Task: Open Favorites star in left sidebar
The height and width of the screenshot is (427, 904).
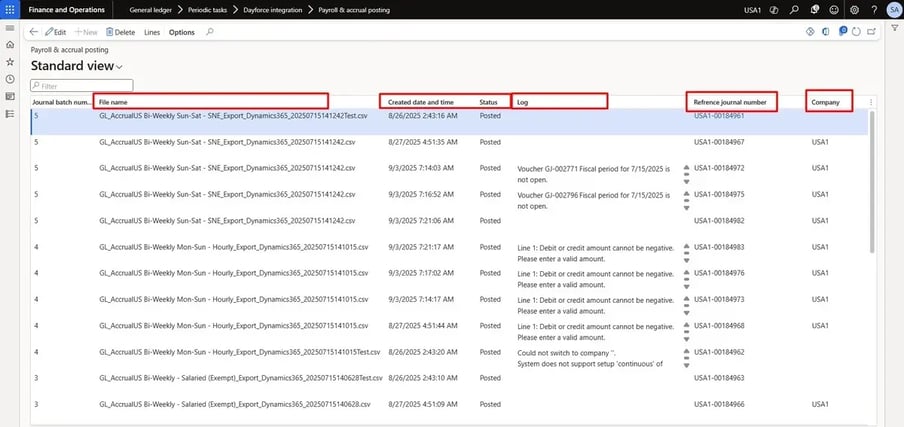Action: pos(10,62)
